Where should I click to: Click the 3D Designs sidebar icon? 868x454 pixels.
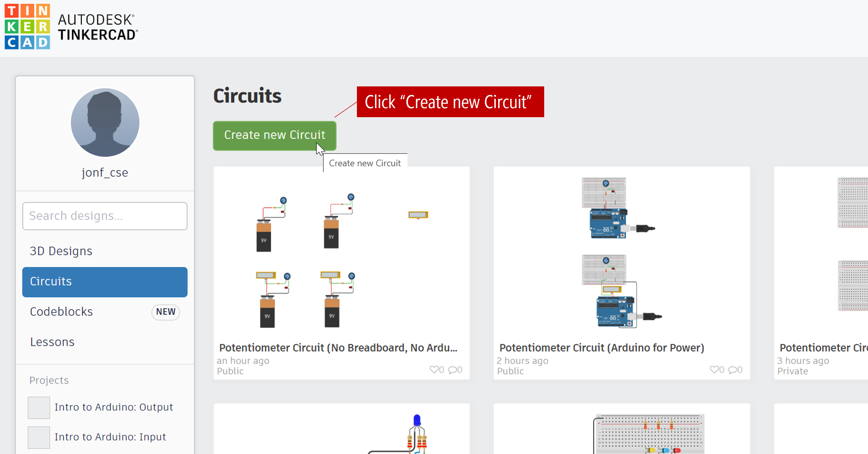click(61, 250)
